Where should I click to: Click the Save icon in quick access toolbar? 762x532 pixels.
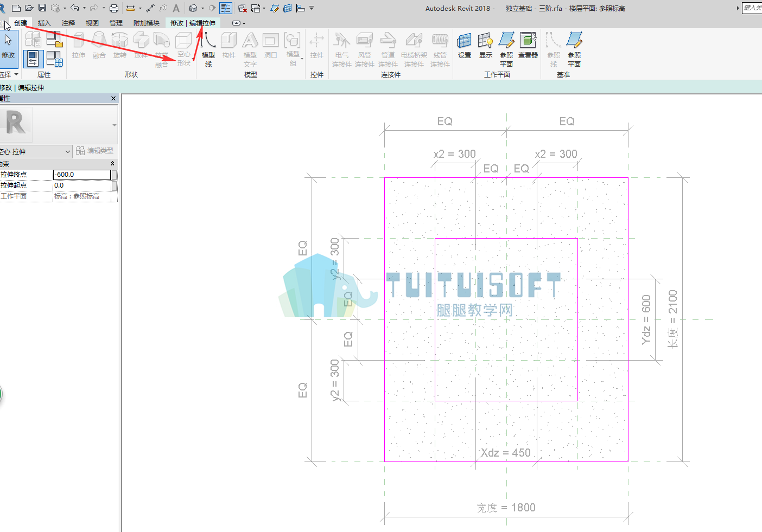(x=42, y=8)
